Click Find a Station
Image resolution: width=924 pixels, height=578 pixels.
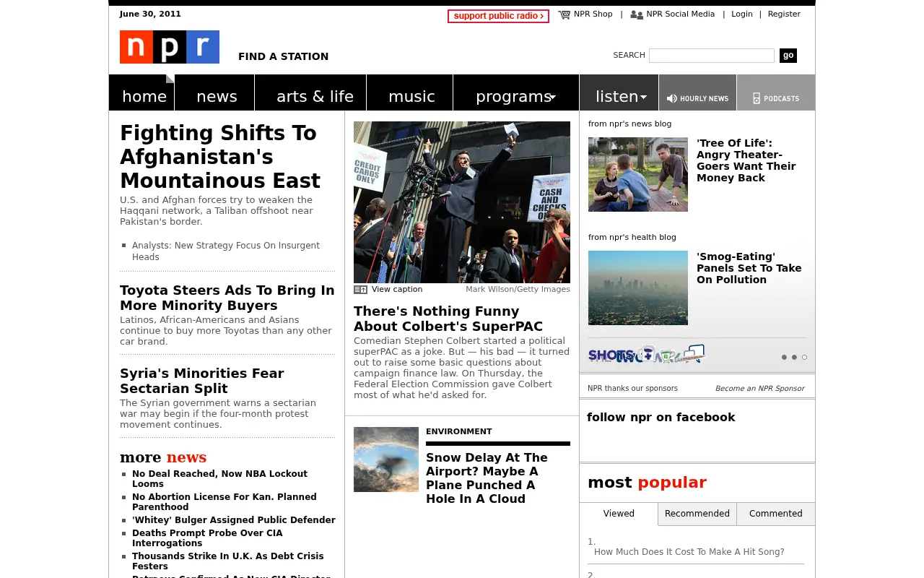tap(283, 56)
